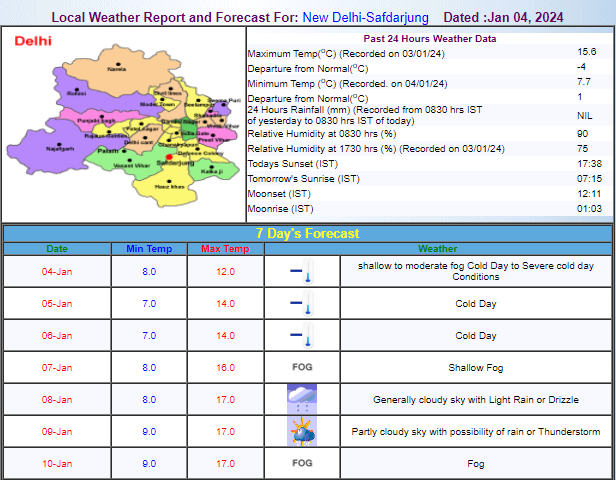Select 10-Jan min temp 9.0
This screenshot has height=480, width=616.
pyautogui.click(x=149, y=464)
